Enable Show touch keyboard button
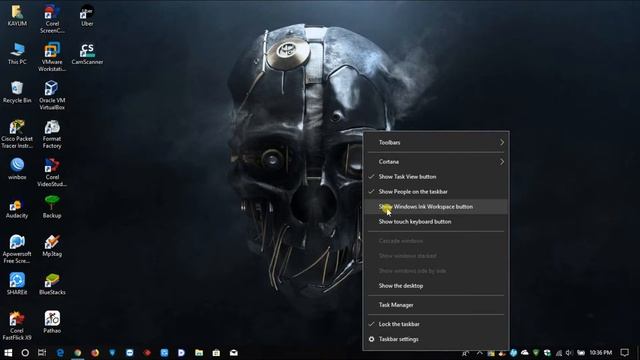This screenshot has height=360, width=640. (x=436, y=222)
